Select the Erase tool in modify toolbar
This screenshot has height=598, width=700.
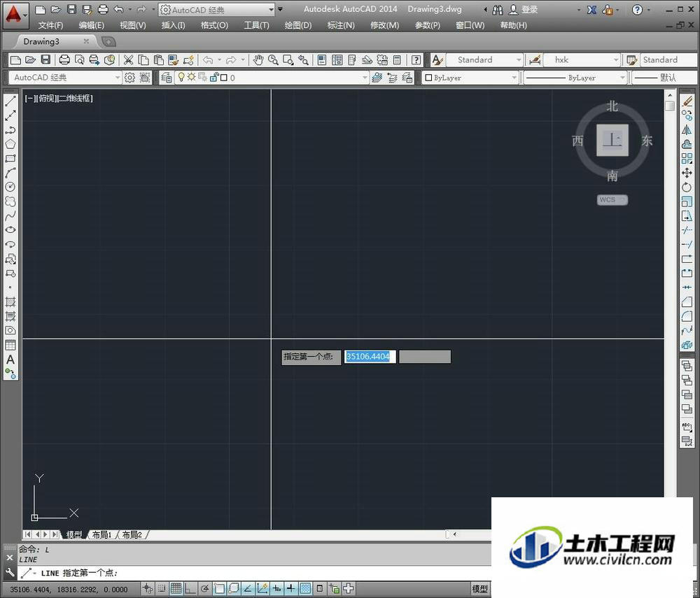point(687,101)
